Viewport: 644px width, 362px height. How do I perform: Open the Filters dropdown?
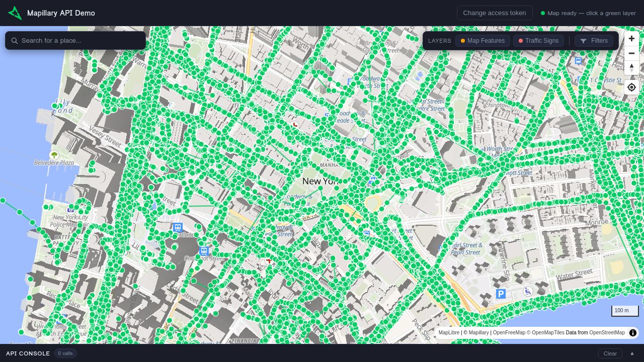(x=594, y=41)
